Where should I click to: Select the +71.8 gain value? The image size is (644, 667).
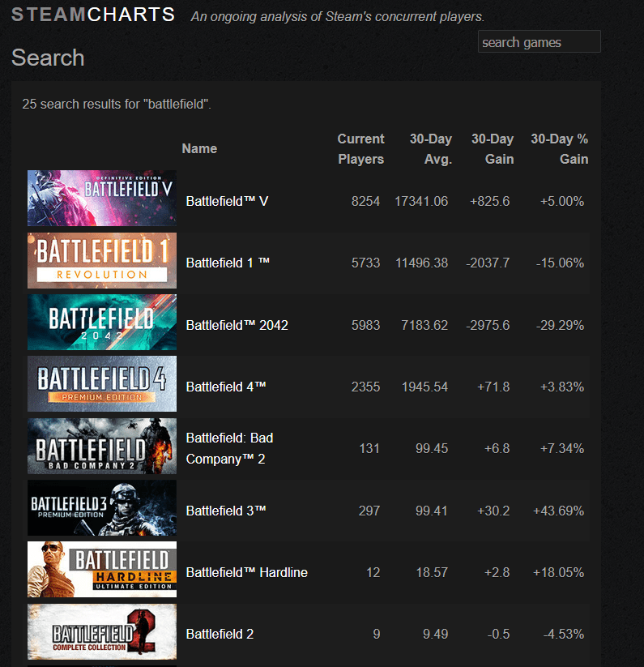[x=493, y=387]
